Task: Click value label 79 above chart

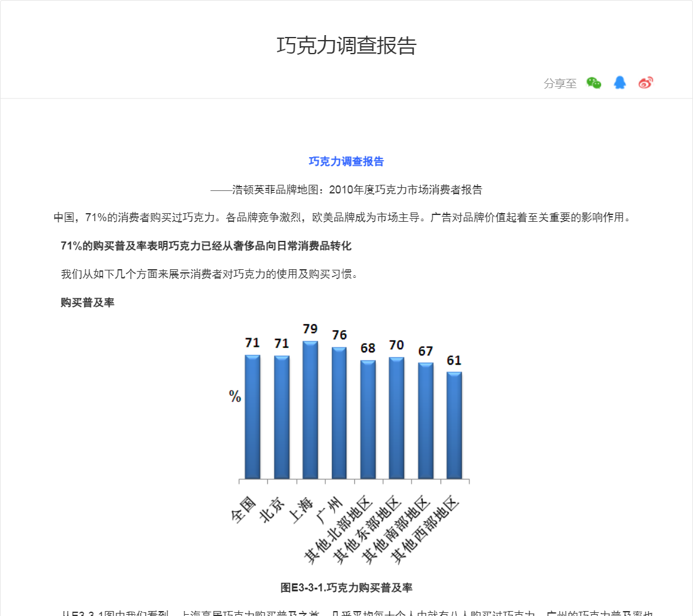Action: pyautogui.click(x=310, y=329)
